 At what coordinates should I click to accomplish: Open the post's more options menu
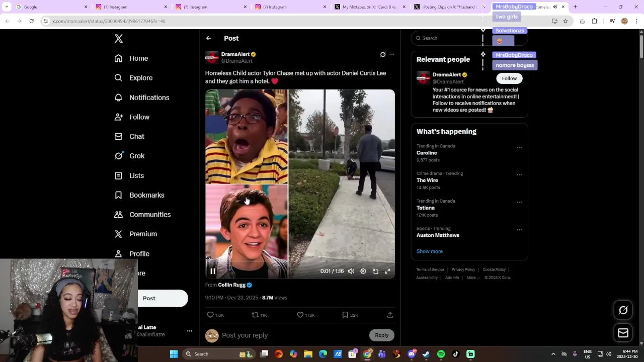[x=392, y=54]
